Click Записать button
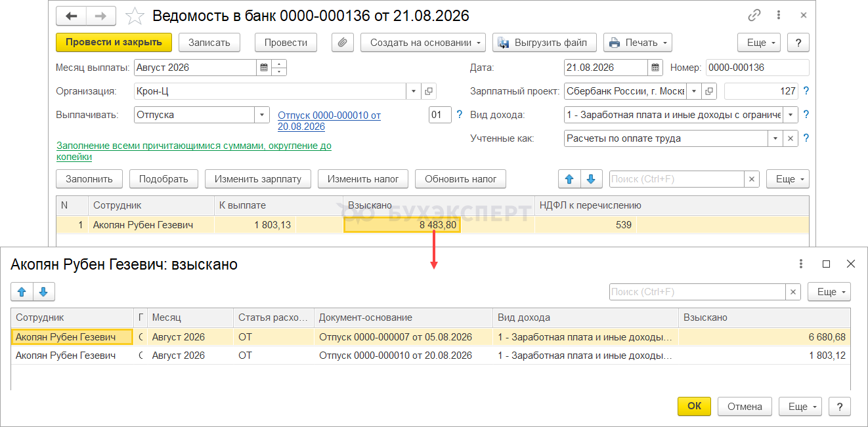The width and height of the screenshot is (868, 427). pyautogui.click(x=209, y=43)
